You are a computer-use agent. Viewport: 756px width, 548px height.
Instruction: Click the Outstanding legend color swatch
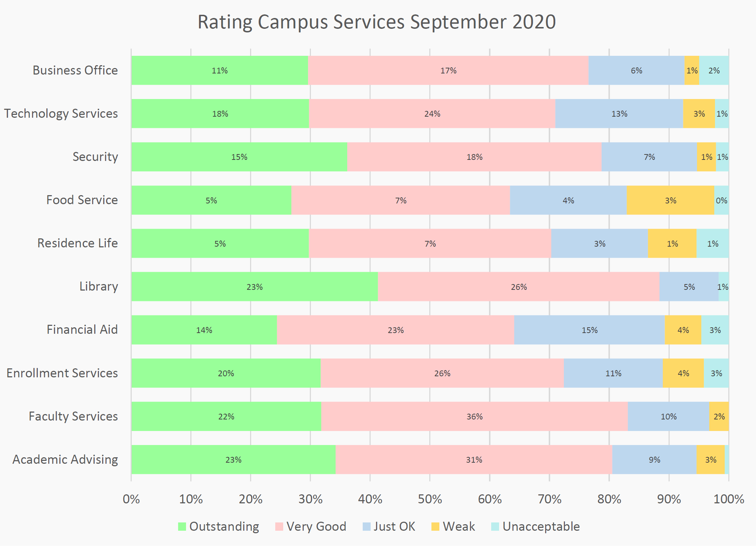click(x=182, y=527)
